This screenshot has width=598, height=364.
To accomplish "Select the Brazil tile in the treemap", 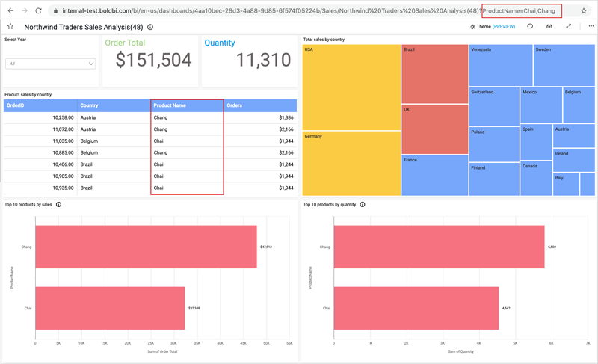I will coord(434,73).
